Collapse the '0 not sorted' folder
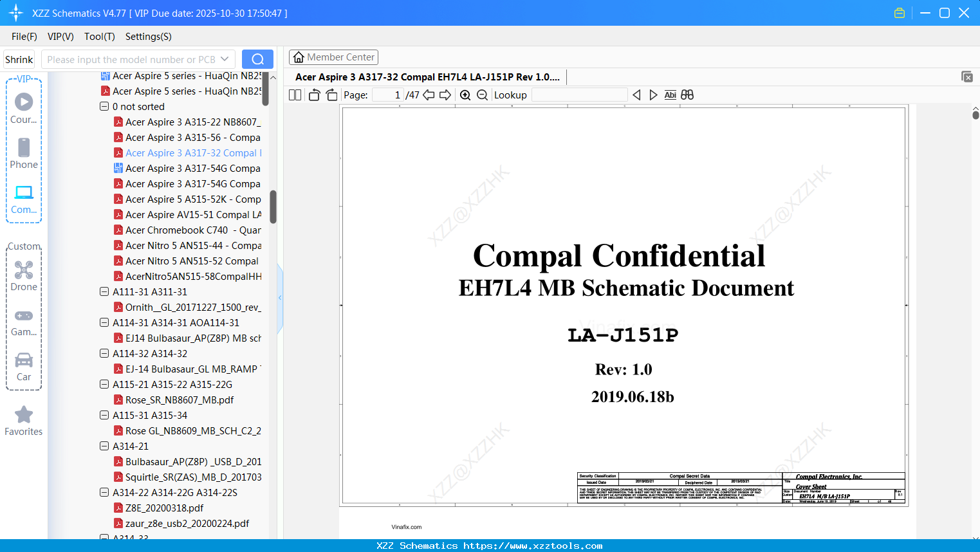The width and height of the screenshot is (980, 552). (x=104, y=106)
